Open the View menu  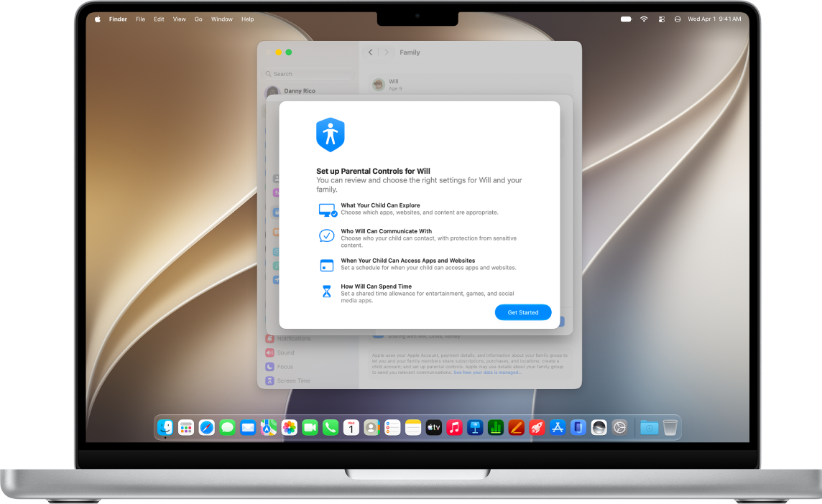click(x=180, y=19)
